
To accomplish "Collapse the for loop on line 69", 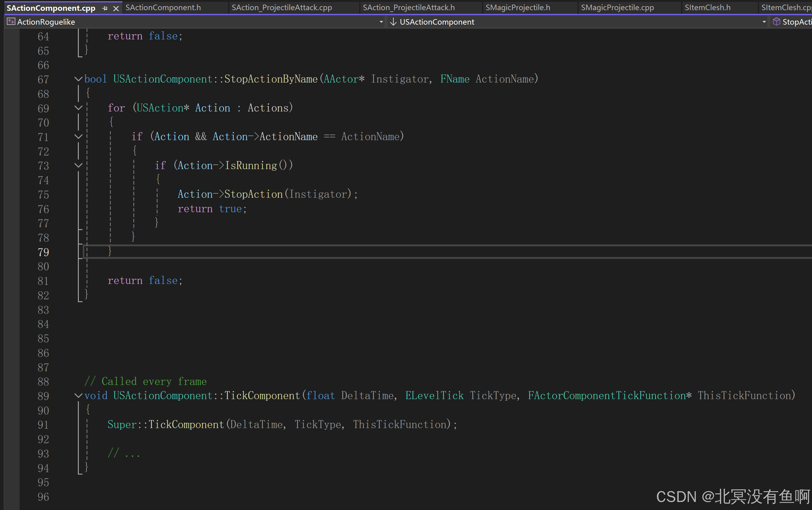I will (x=78, y=108).
